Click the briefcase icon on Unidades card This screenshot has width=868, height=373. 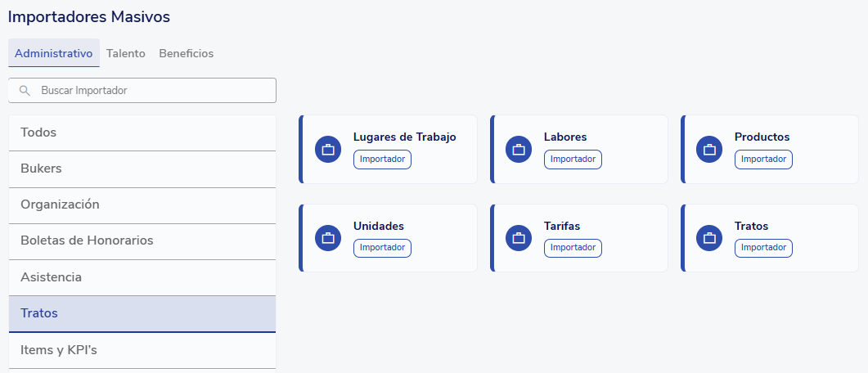click(x=328, y=238)
